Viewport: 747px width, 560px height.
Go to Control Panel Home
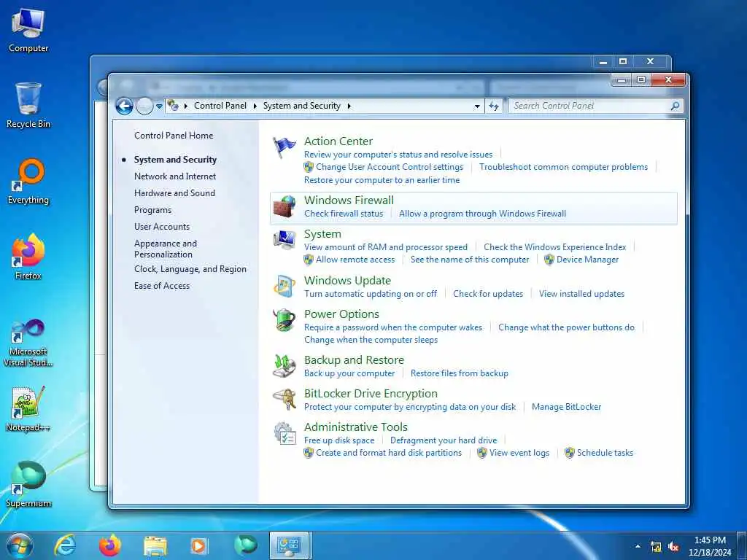point(174,135)
